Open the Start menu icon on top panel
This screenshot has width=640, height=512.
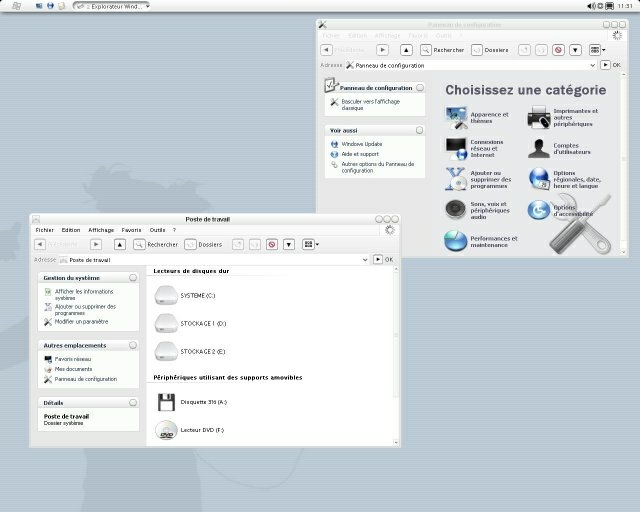[x=16, y=6]
